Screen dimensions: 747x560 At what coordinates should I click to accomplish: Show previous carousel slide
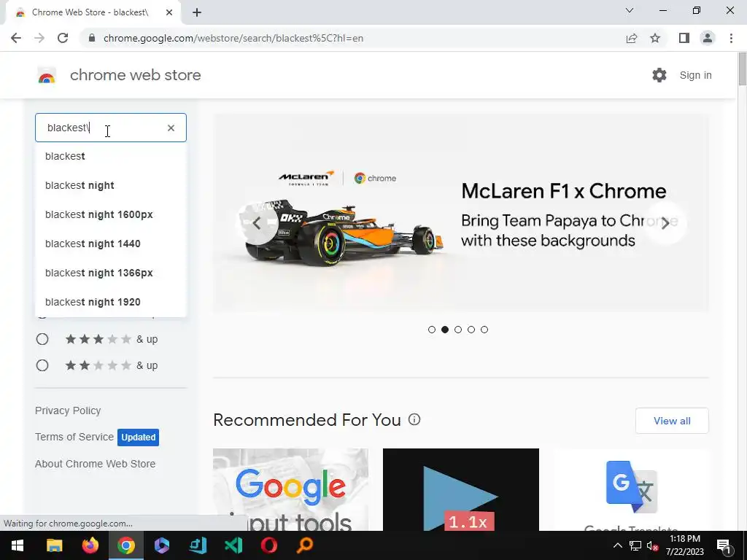tap(258, 223)
